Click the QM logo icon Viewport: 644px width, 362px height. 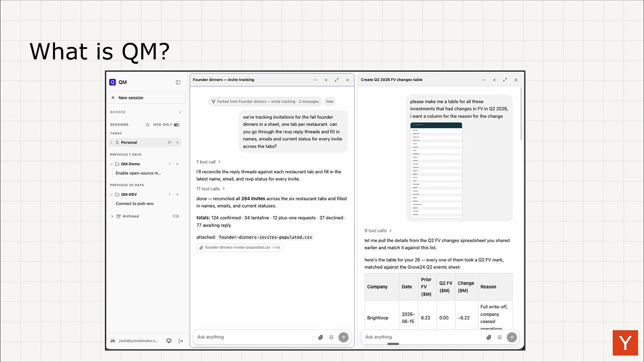point(113,82)
